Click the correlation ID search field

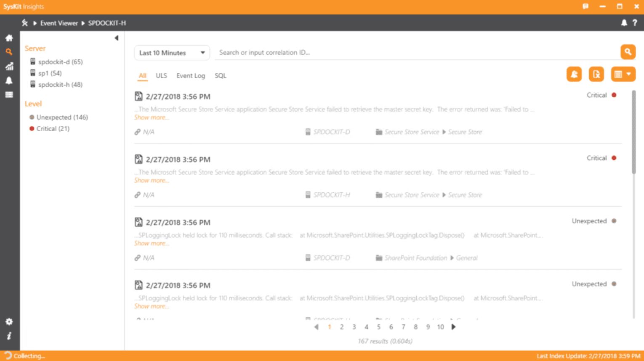tap(417, 53)
